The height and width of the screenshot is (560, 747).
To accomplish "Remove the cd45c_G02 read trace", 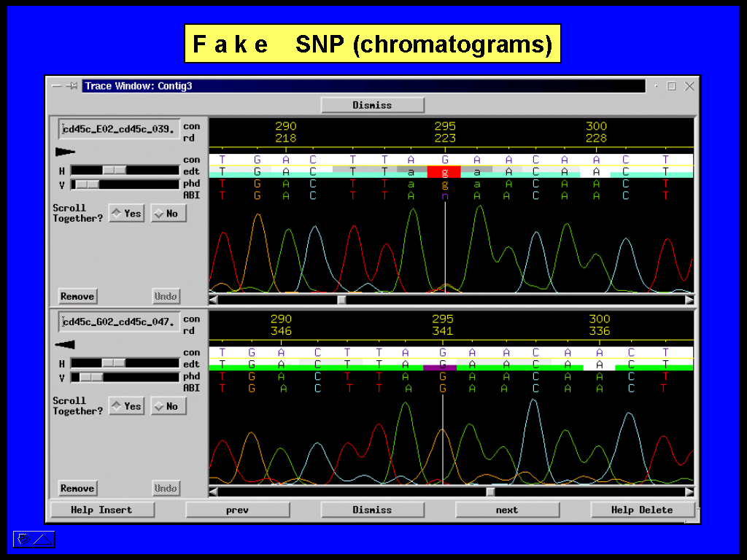I will click(77, 489).
